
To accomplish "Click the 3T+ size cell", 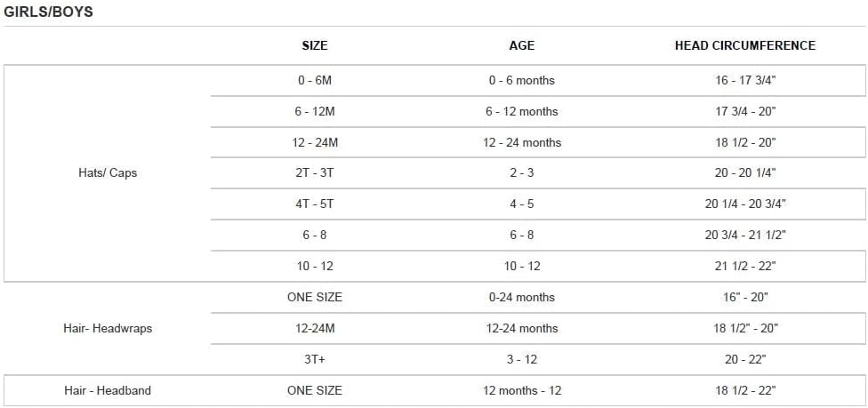I will pos(315,359).
